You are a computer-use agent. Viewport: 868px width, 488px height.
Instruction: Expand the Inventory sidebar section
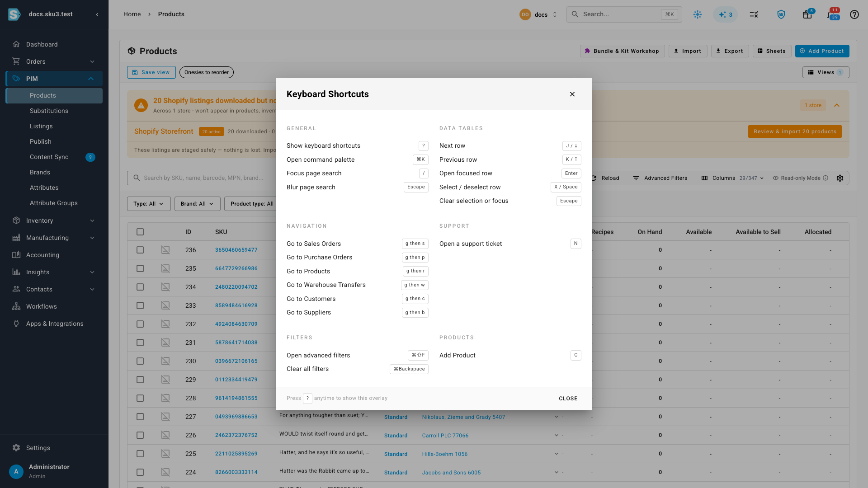point(54,221)
